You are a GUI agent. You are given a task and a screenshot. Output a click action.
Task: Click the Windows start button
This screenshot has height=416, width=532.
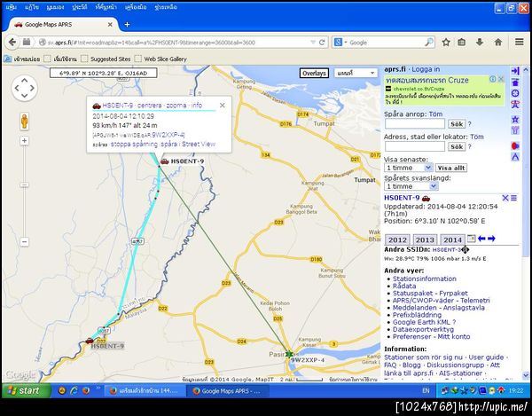[27, 390]
